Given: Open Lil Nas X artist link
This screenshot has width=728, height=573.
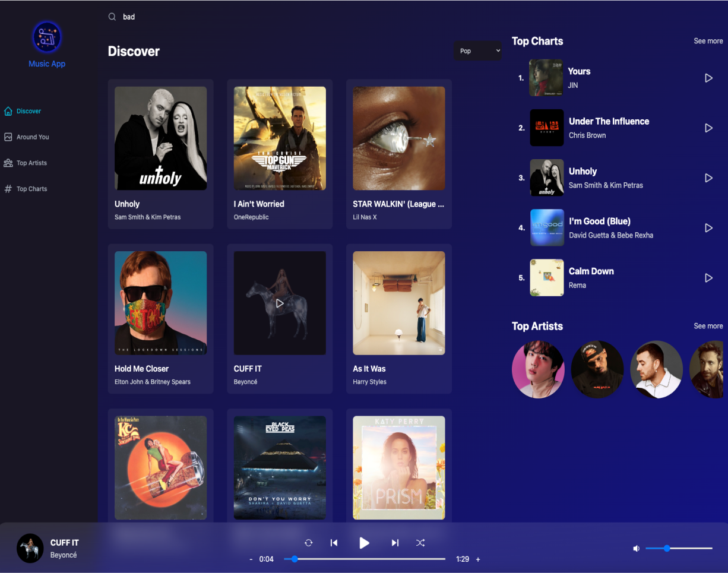Looking at the screenshot, I should pyautogui.click(x=365, y=217).
